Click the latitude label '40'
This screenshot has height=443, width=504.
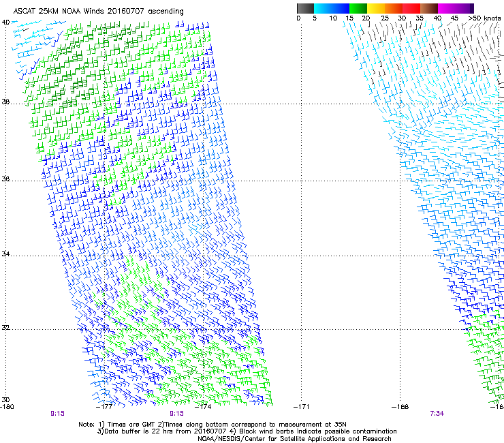tap(5, 22)
